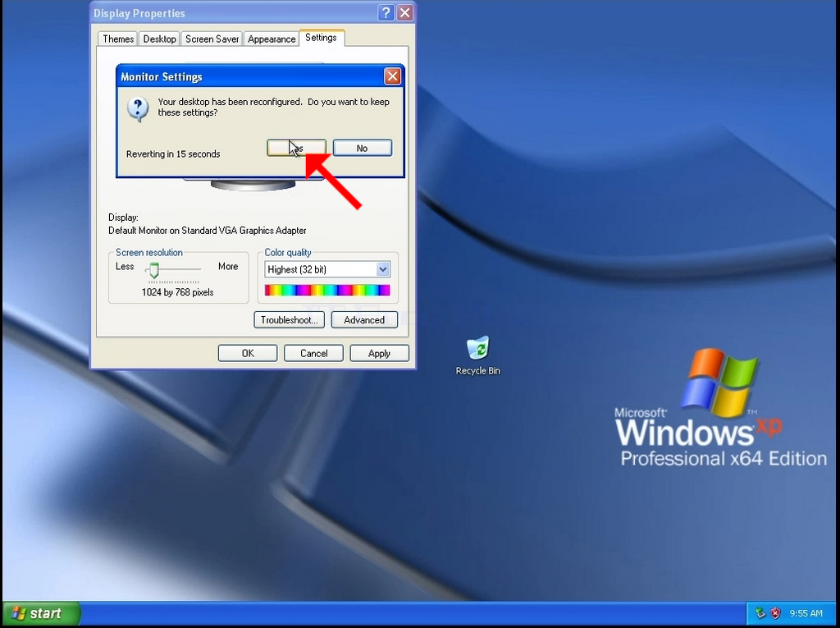Viewport: 840px width, 628px height.
Task: Click 'Default Monitor on Standard VGA Graphics Adapter'
Action: (208, 231)
